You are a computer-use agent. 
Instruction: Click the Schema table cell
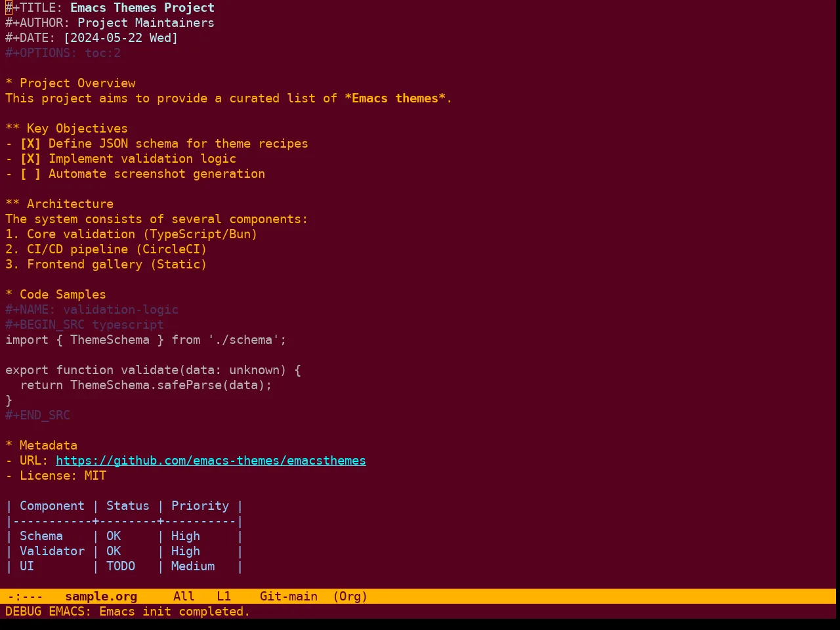(x=41, y=536)
